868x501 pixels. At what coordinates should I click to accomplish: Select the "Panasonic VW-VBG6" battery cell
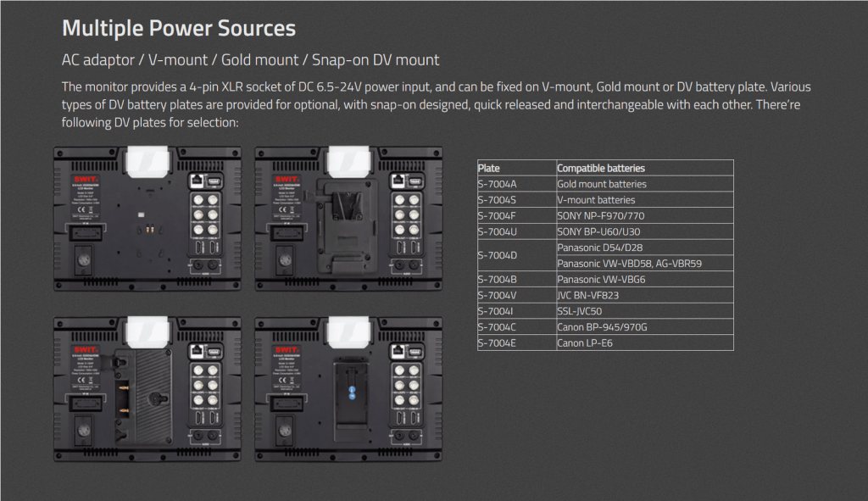[x=602, y=280]
